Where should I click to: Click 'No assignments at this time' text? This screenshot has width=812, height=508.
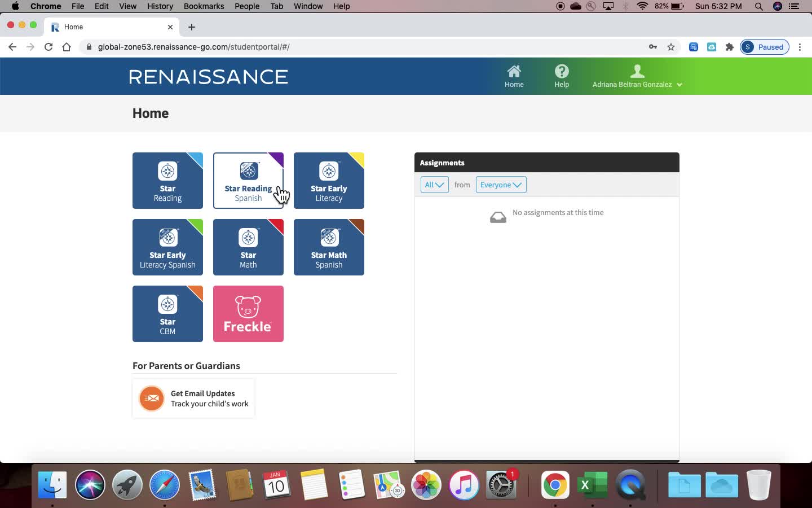tap(558, 212)
